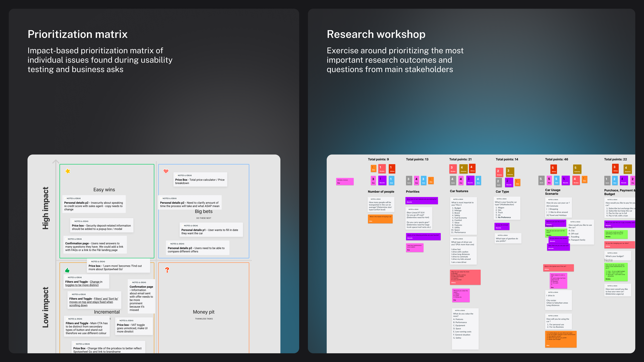Select the blue '1 Nick' vote card under Total points: 9
The width and height of the screenshot is (644, 362).
(391, 180)
